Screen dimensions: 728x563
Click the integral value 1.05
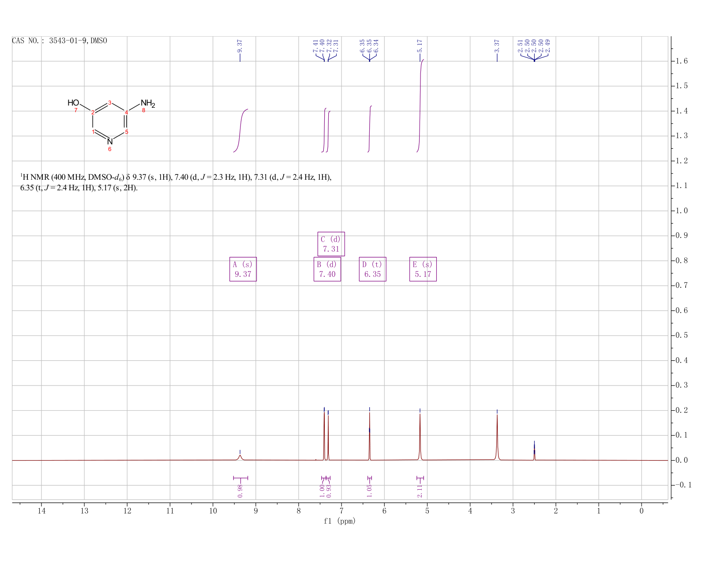click(x=370, y=491)
